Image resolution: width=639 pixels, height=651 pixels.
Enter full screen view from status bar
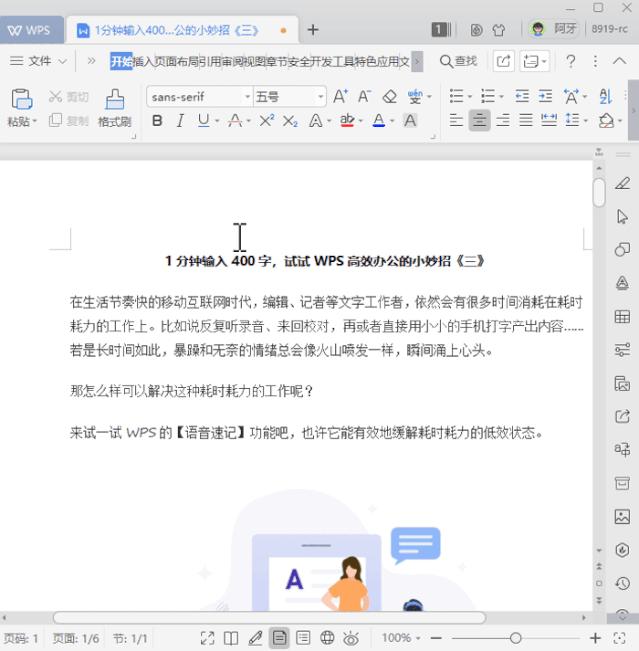[x=207, y=638]
